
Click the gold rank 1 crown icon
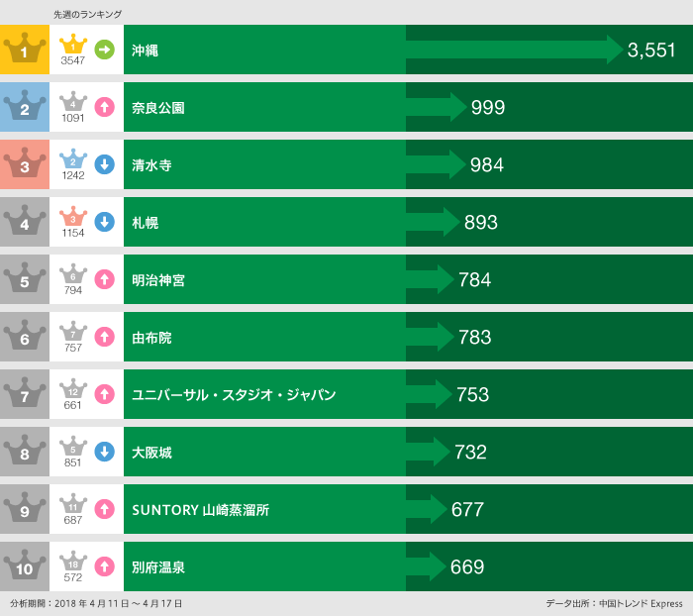point(25,50)
